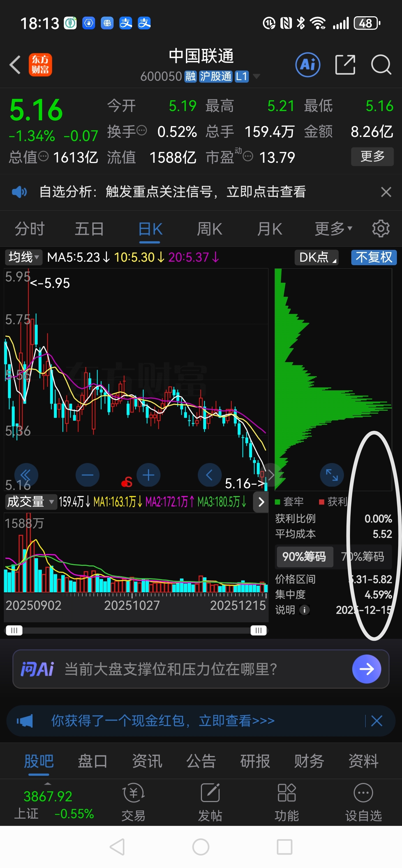Open the 不复权 adjustment selector
The width and height of the screenshot is (402, 868).
(374, 258)
